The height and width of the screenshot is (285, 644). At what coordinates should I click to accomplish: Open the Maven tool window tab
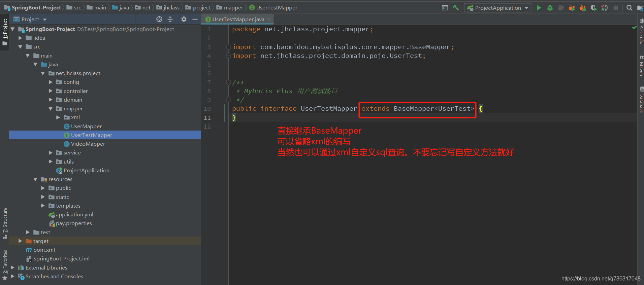(x=641, y=65)
